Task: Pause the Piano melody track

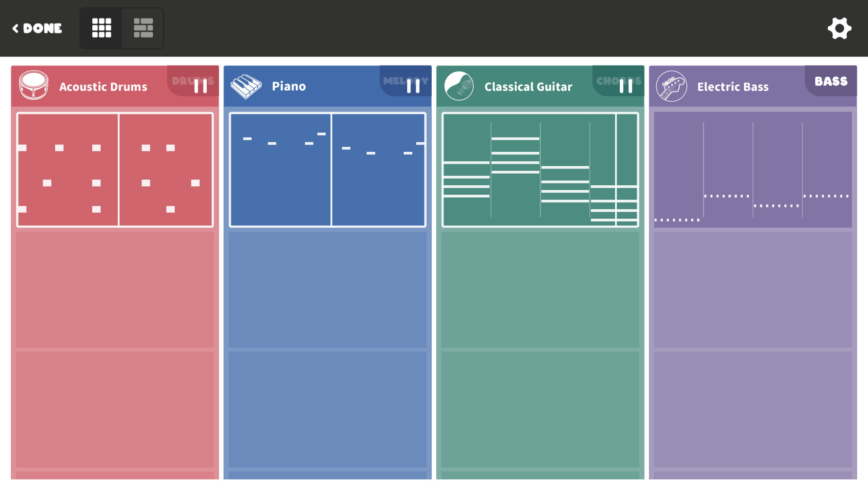Action: (x=413, y=85)
